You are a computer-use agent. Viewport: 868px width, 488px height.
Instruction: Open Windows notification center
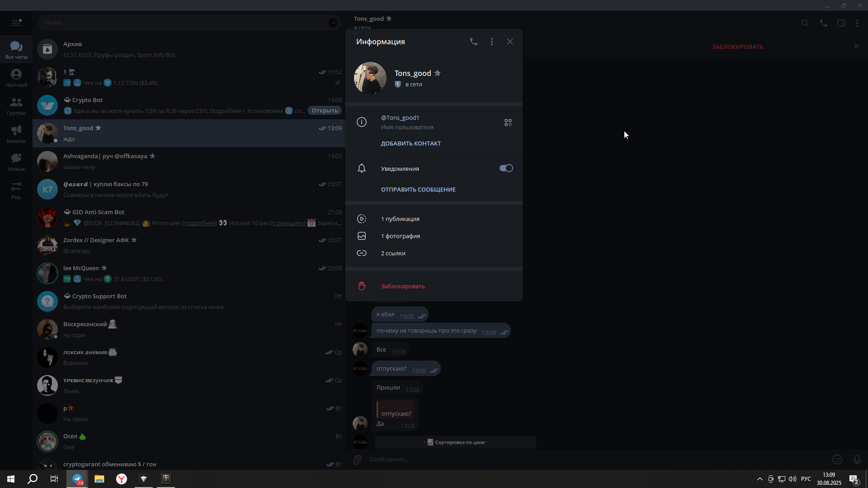(854, 479)
